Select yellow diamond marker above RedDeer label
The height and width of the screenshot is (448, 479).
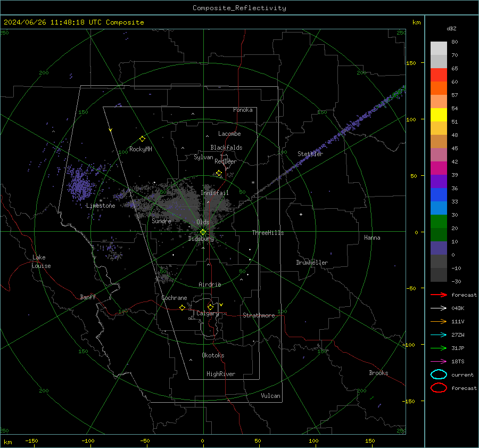(x=219, y=173)
